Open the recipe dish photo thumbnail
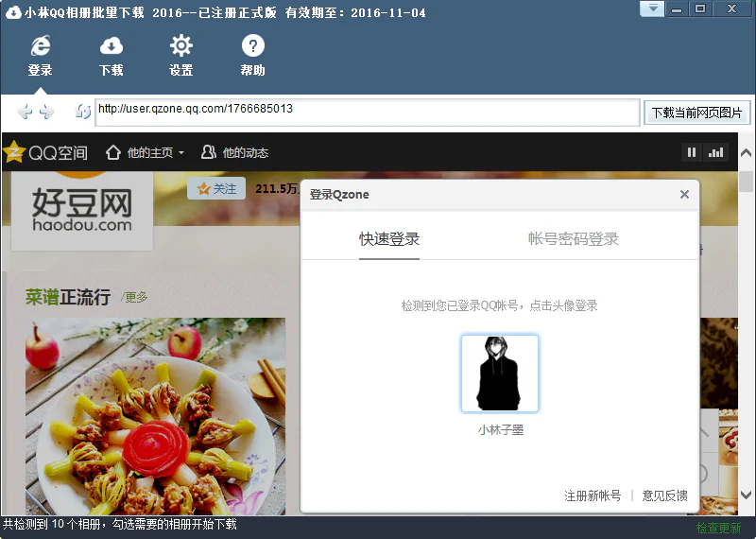Viewport: 756px width, 539px height. 155,416
